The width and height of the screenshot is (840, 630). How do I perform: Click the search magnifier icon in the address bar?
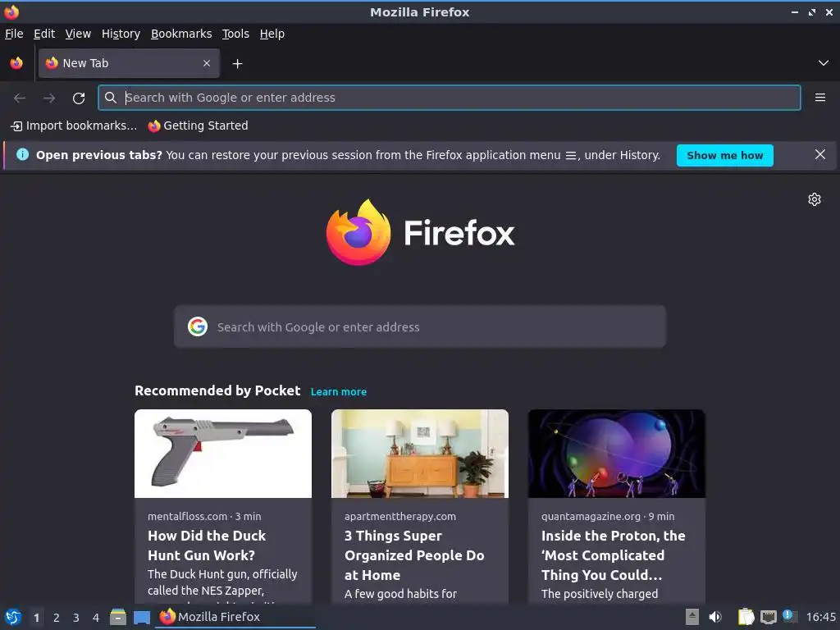111,98
